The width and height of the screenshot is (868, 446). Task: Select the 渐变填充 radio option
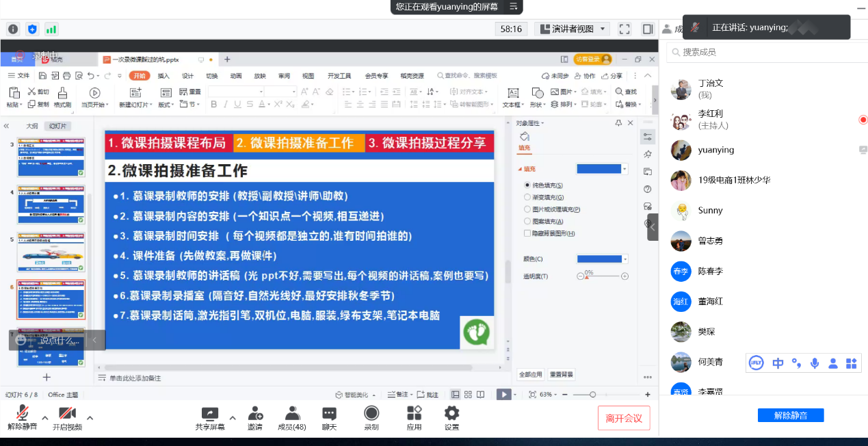point(527,197)
